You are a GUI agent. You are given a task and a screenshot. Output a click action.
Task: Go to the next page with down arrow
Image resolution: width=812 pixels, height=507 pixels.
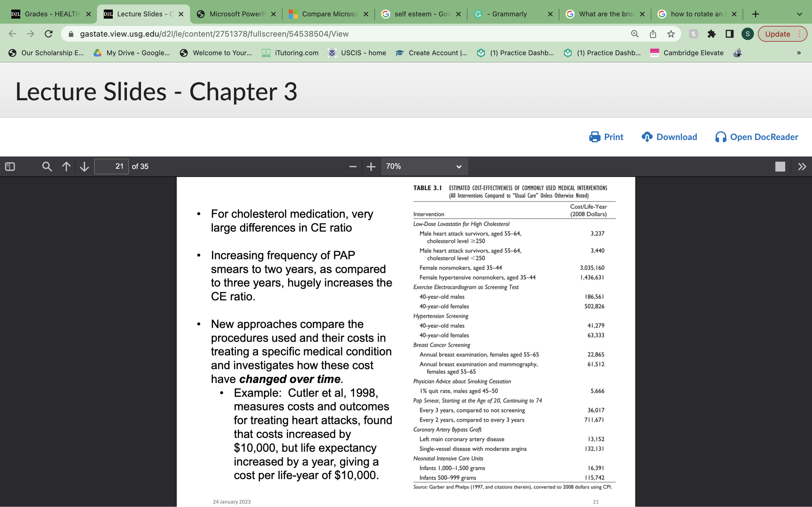(x=84, y=166)
